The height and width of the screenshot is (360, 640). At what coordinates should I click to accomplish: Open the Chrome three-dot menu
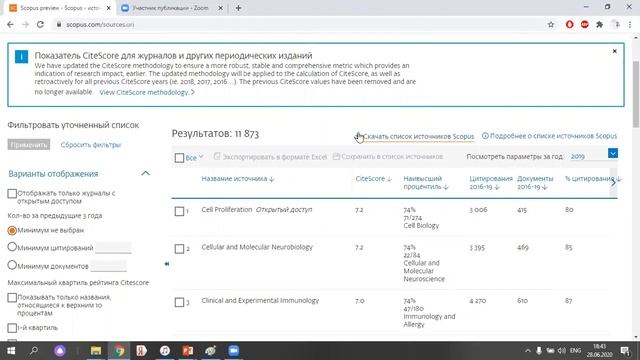[x=630, y=24]
